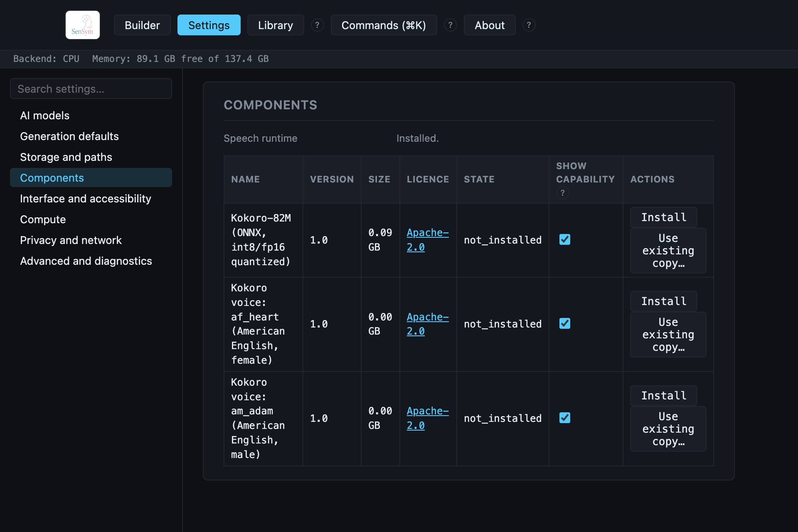This screenshot has width=798, height=532.
Task: Click the SenSym logo icon
Action: pos(83,25)
